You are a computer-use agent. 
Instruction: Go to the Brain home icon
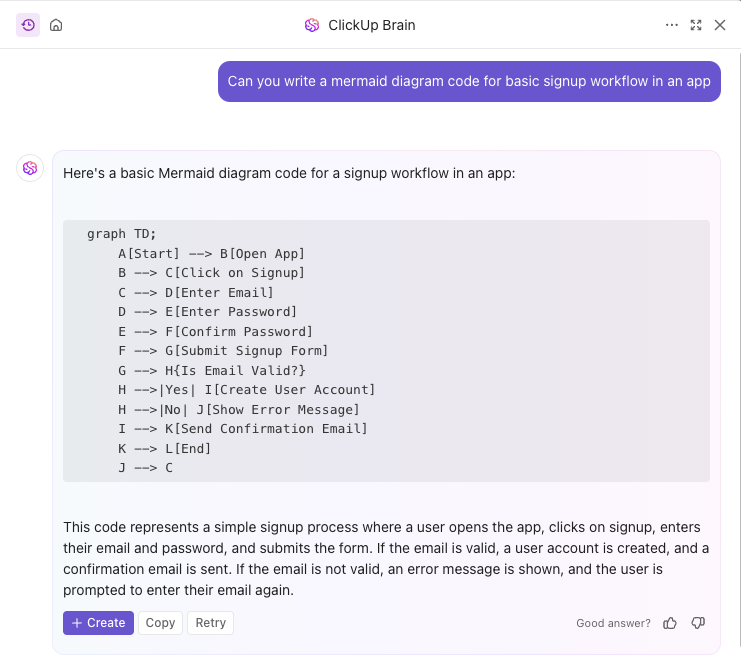point(56,25)
